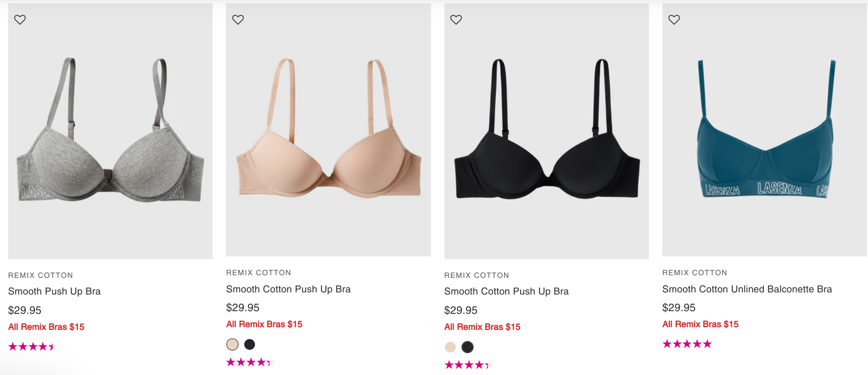Pick beige swatch under third bra
Screen dimensions: 868x375
click(450, 347)
